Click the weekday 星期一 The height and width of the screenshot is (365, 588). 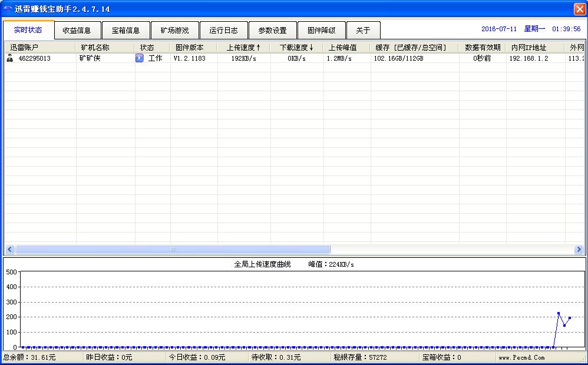click(534, 29)
